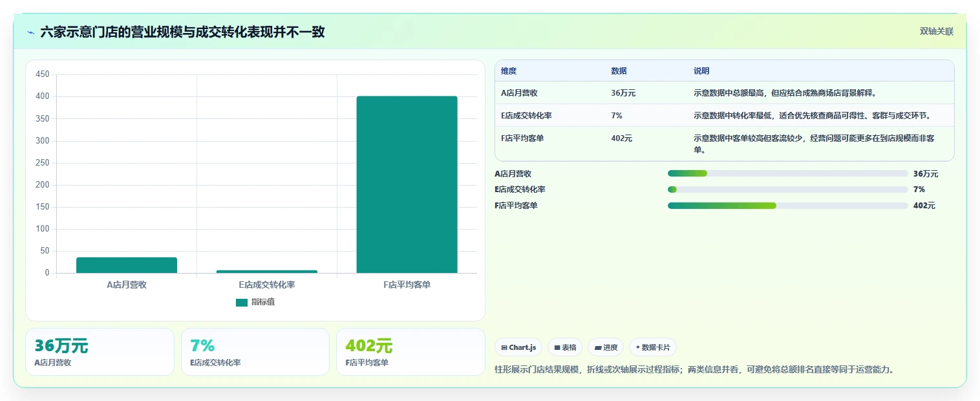980x401 pixels.
Task: Click the title 六家示意门店的营业规模与成交转化表现并不一致
Action: click(x=182, y=32)
